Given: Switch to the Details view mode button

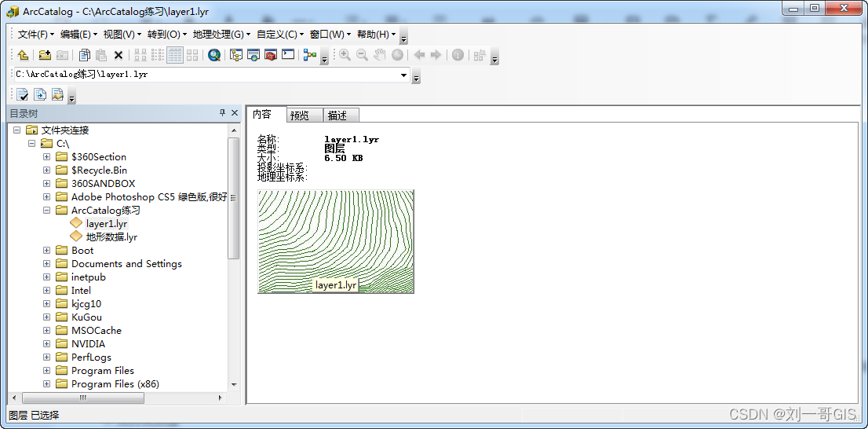Looking at the screenshot, I should (x=175, y=55).
